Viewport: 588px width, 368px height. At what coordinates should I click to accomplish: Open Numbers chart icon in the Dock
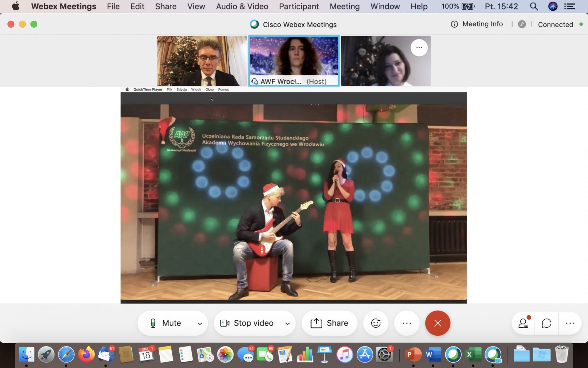305,354
